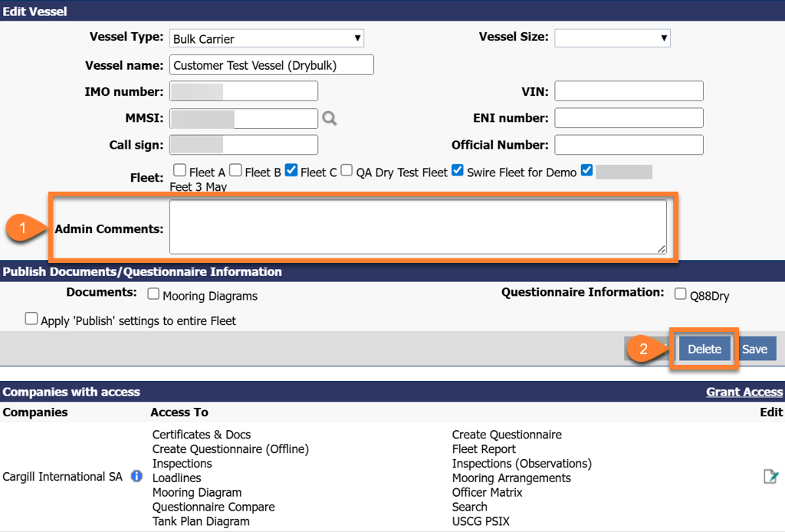Uncheck the Fleet C checkbox
The width and height of the screenshot is (785, 532).
[x=291, y=170]
